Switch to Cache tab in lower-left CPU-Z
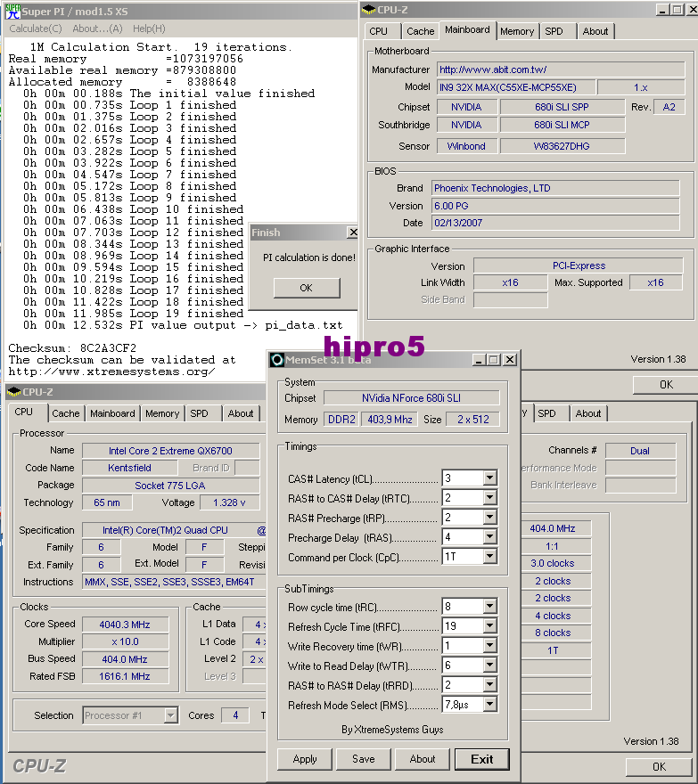 (x=66, y=413)
